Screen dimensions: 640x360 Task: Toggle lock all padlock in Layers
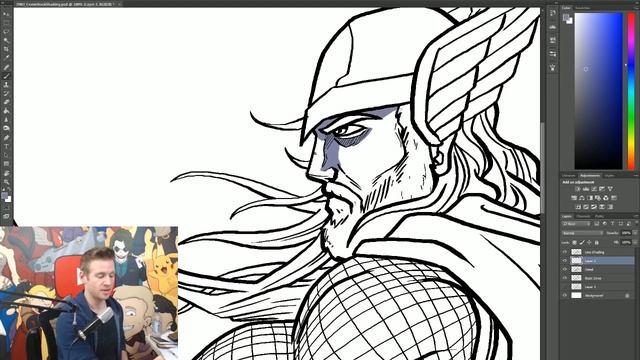[596, 242]
